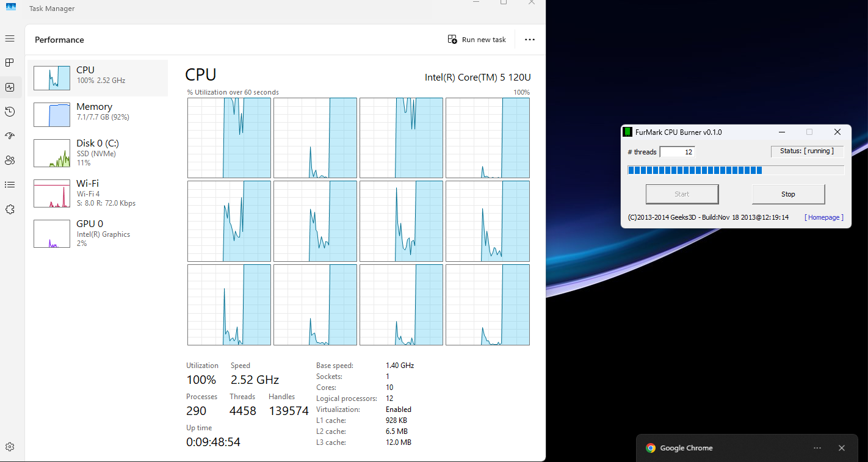Open the Chrome notification three-dot options
Viewport: 868px width, 462px height.
[x=817, y=448]
